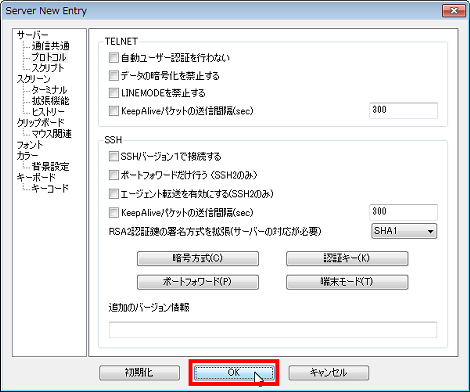Viewport: 470px width, 392px height.
Task: Select マウス関連 tree item
Action: coord(51,134)
